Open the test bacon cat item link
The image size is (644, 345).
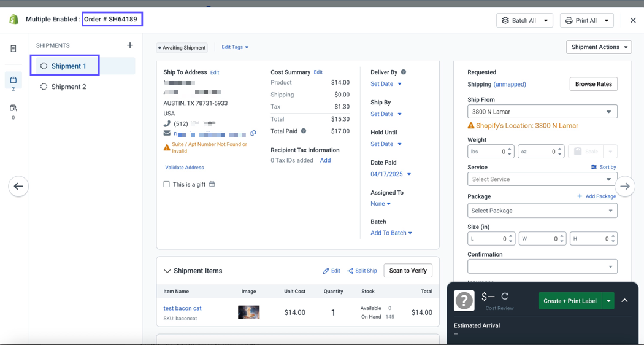pos(182,308)
